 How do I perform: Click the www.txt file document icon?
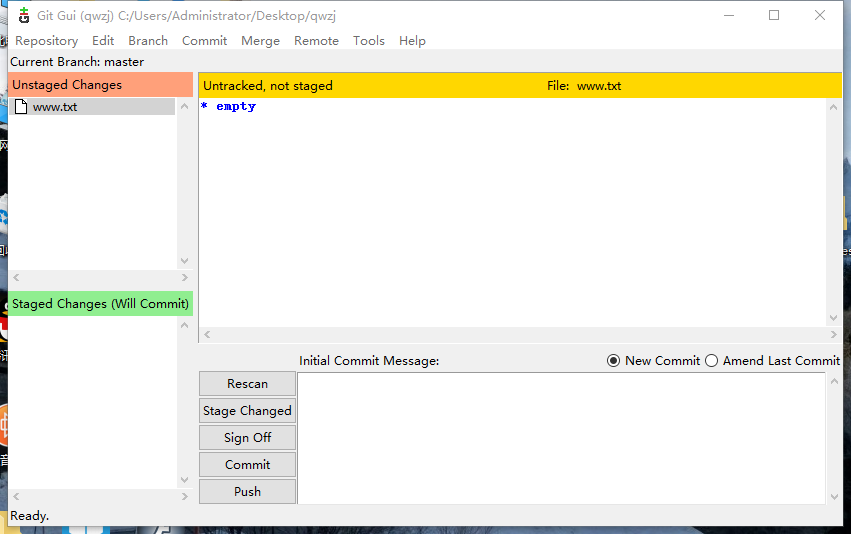coord(21,106)
